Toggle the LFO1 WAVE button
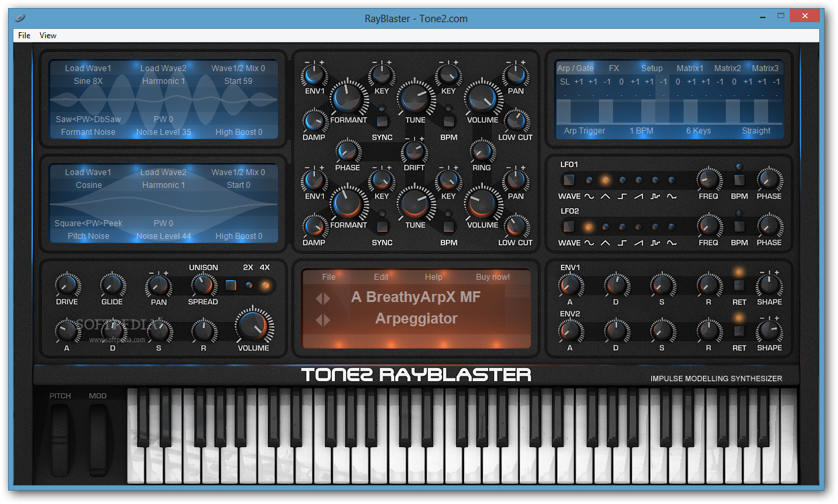The width and height of the screenshot is (838, 504). coord(569,180)
